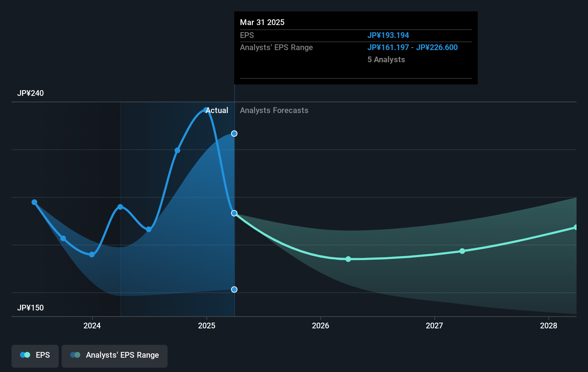Click the lower analyst range marker at Mar 2025

pos(234,289)
